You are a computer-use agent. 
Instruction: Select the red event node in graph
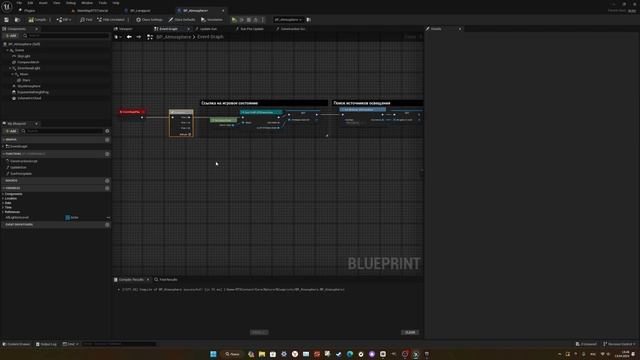[132, 112]
